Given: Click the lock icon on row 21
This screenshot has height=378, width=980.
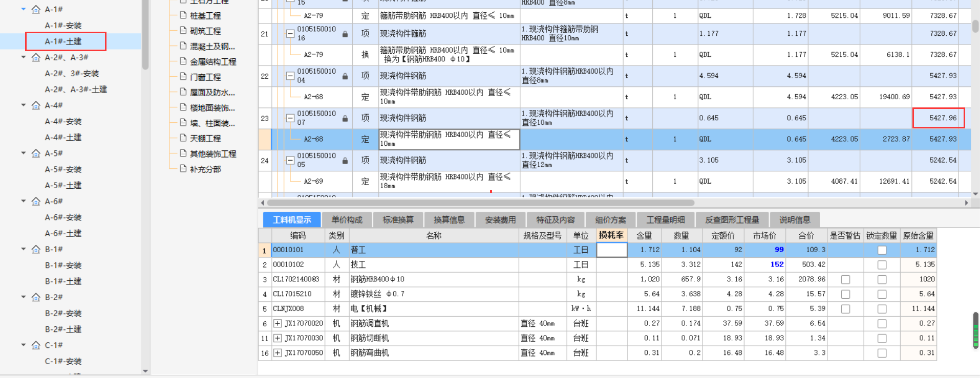Looking at the screenshot, I should click(x=345, y=34).
